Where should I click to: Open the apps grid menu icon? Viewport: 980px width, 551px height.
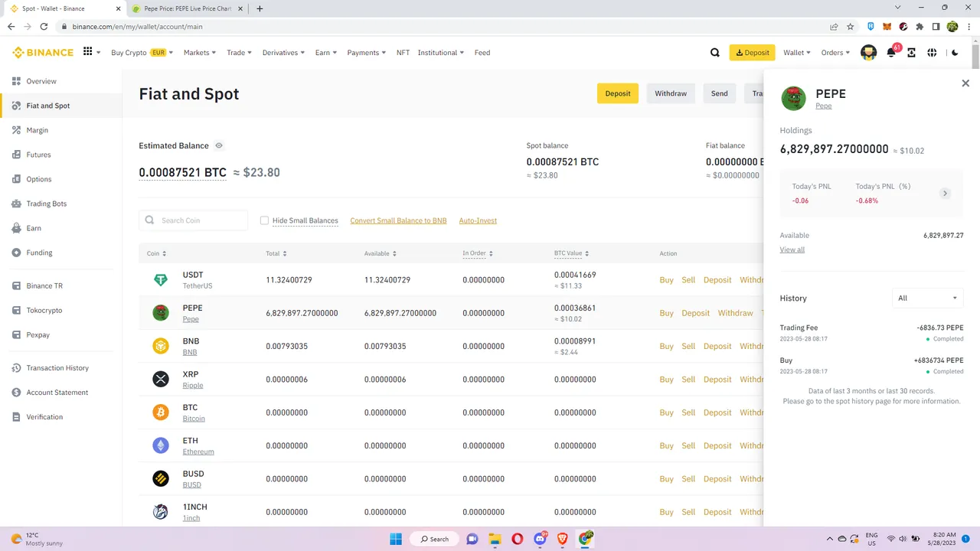coord(88,52)
